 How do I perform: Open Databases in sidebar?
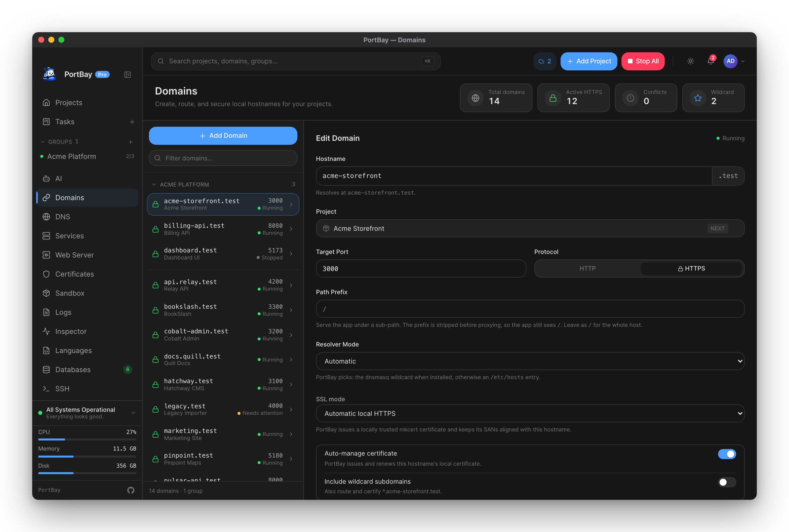tap(87, 370)
